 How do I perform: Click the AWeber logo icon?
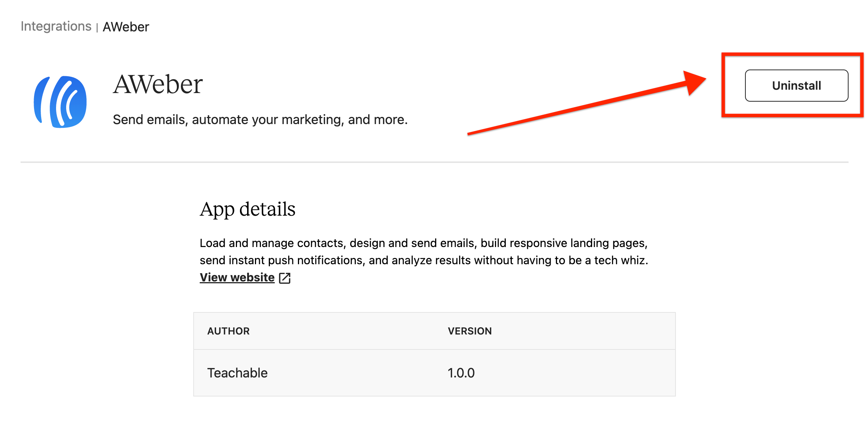[x=60, y=102]
